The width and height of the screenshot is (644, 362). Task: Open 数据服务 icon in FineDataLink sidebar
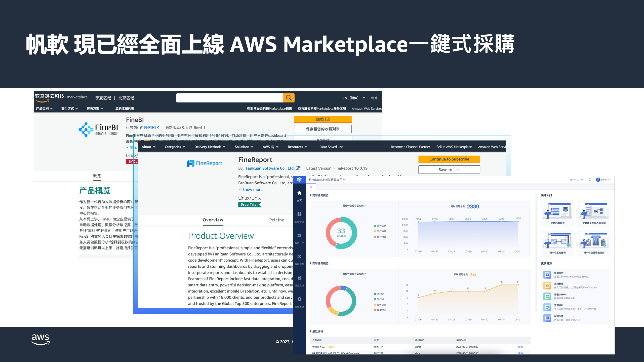[x=299, y=257]
